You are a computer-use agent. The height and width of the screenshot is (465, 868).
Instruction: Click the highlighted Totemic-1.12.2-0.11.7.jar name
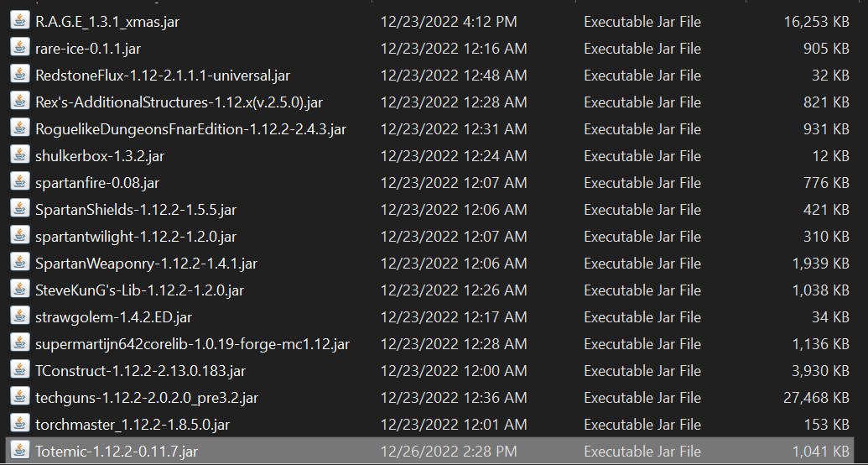click(117, 452)
